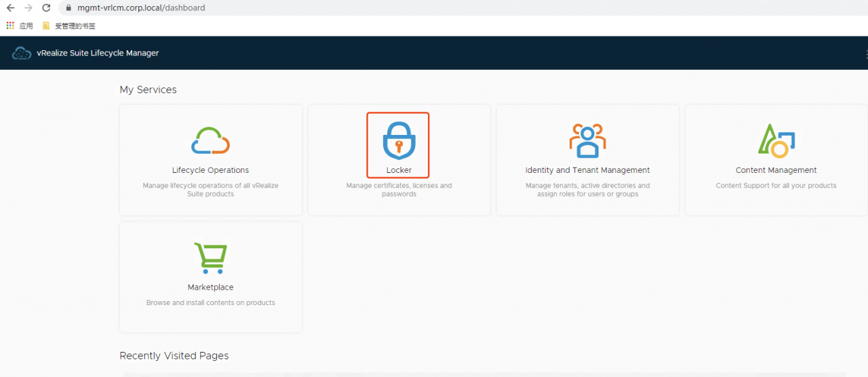
Task: Go back using the browser back arrow
Action: [10, 8]
